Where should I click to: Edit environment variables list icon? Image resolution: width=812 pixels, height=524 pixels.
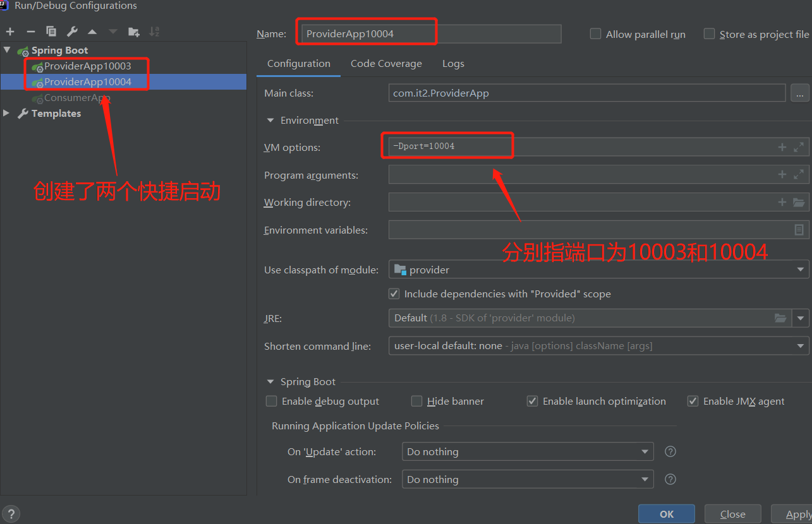799,230
